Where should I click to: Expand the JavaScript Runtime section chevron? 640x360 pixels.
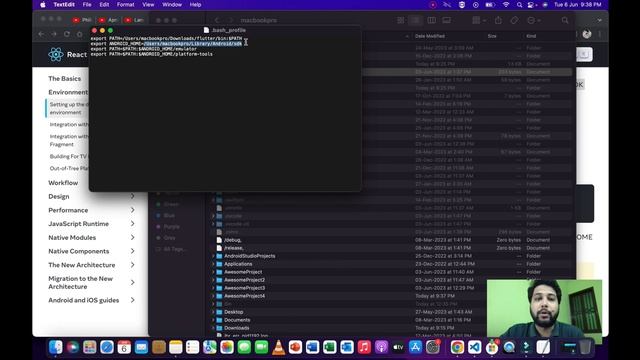133,224
